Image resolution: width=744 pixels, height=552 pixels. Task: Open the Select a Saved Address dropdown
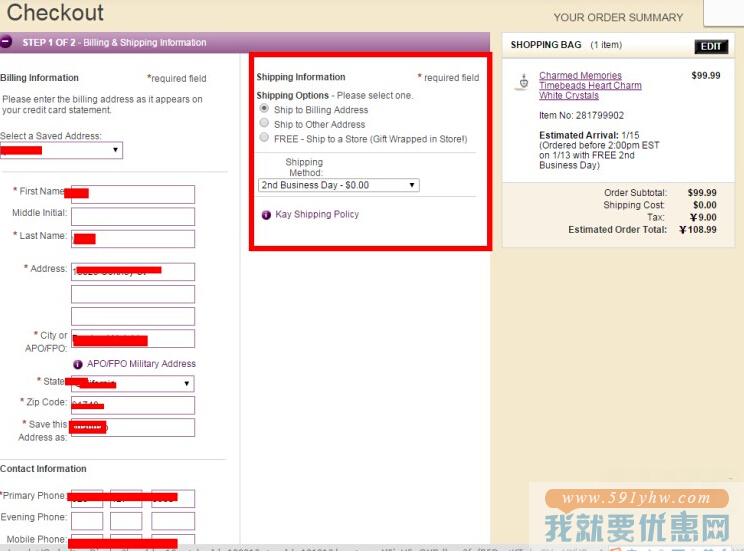tap(61, 150)
